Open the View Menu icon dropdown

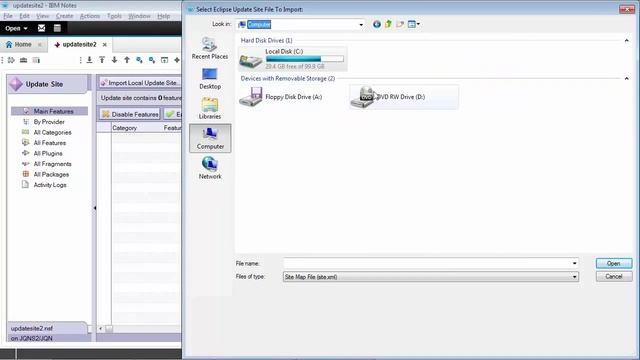tap(414, 24)
